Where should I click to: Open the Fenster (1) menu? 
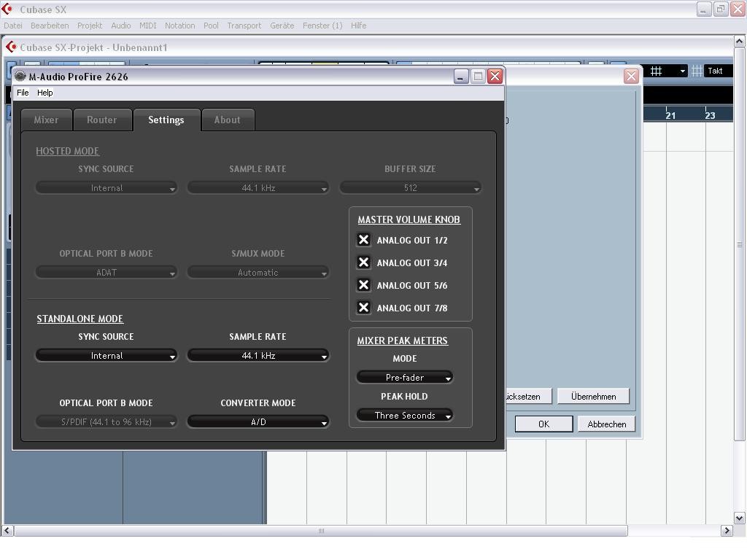(x=322, y=26)
